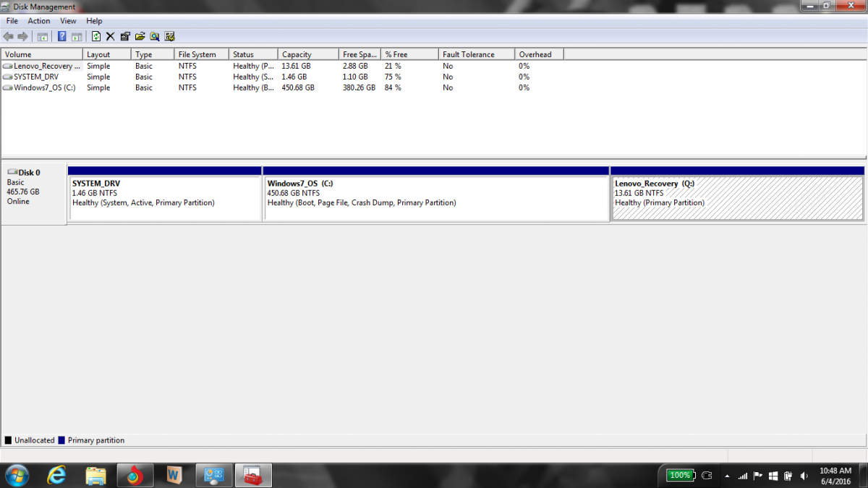This screenshot has height=488, width=868.
Task: Open the Windows Start orb
Action: click(x=16, y=475)
